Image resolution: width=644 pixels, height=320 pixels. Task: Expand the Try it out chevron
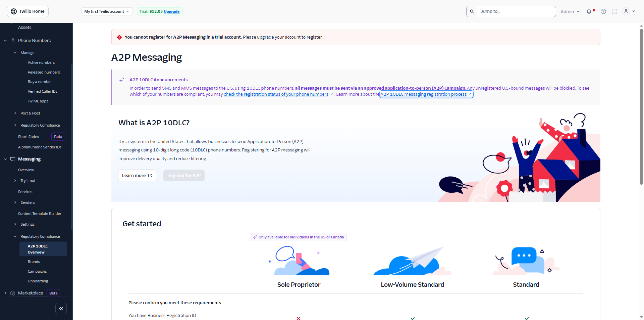15,181
